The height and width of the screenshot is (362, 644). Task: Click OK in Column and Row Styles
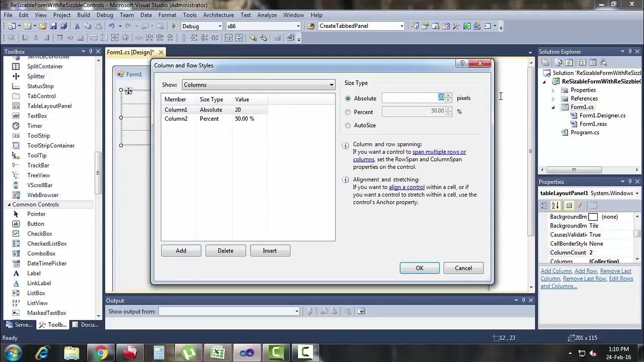[x=420, y=268]
